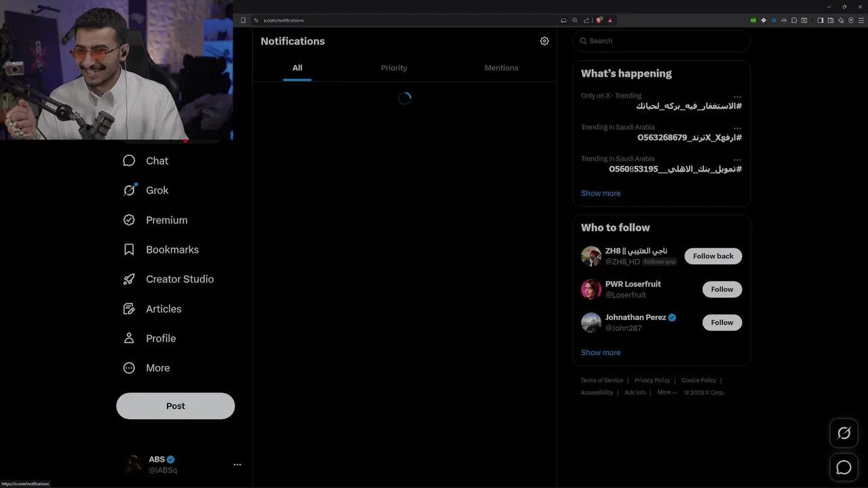The image size is (868, 488).
Task: Open ZH8 profile avatar
Action: (x=591, y=256)
